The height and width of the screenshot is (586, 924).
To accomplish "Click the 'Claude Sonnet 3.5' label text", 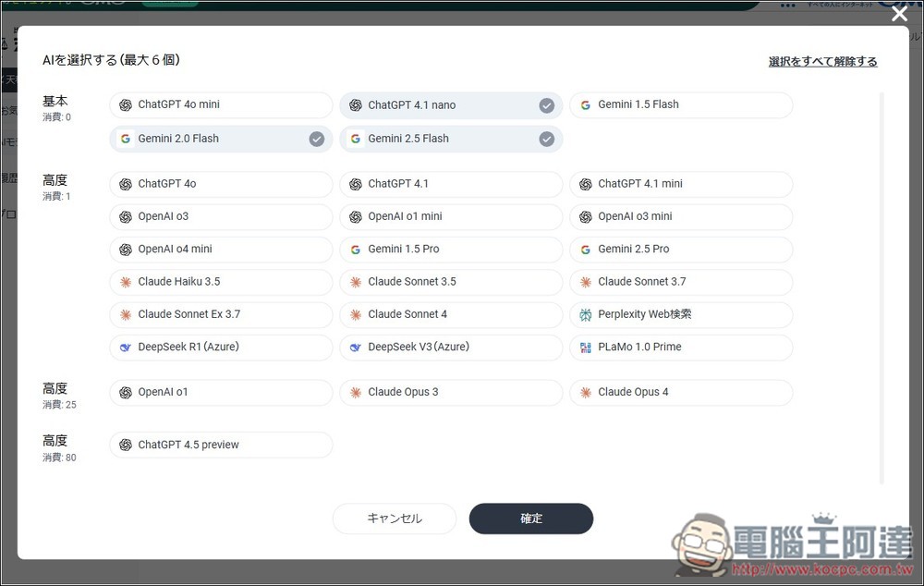I will [x=412, y=282].
